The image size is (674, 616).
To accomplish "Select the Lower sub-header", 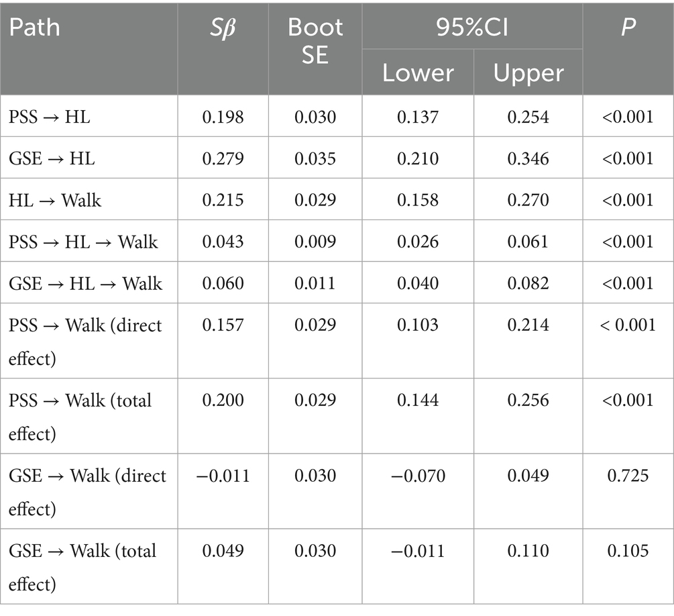I will (418, 72).
